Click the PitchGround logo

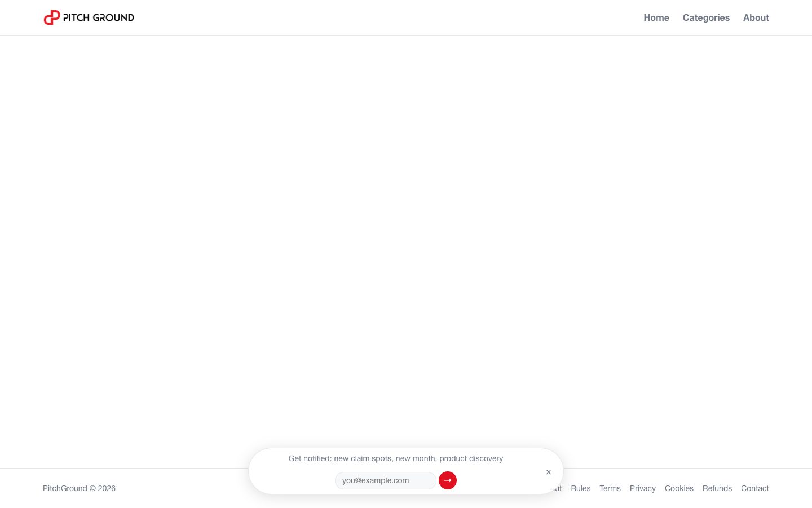tap(89, 17)
